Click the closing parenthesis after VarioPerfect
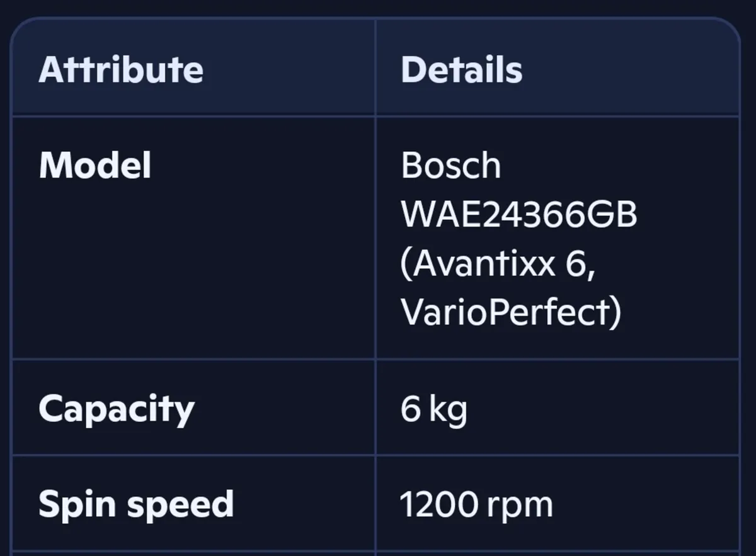The width and height of the screenshot is (756, 556). [615, 312]
